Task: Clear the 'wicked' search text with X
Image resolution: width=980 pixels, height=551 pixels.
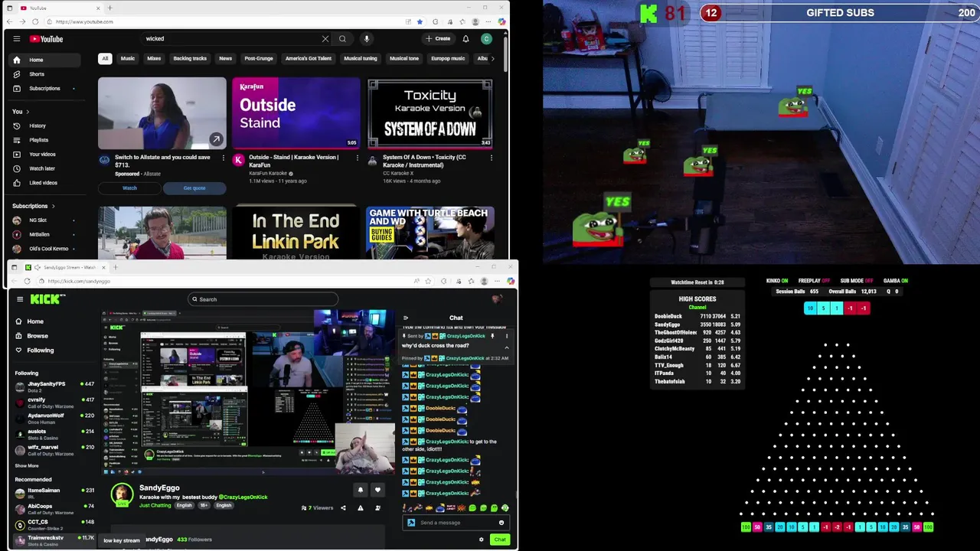Action: click(325, 39)
